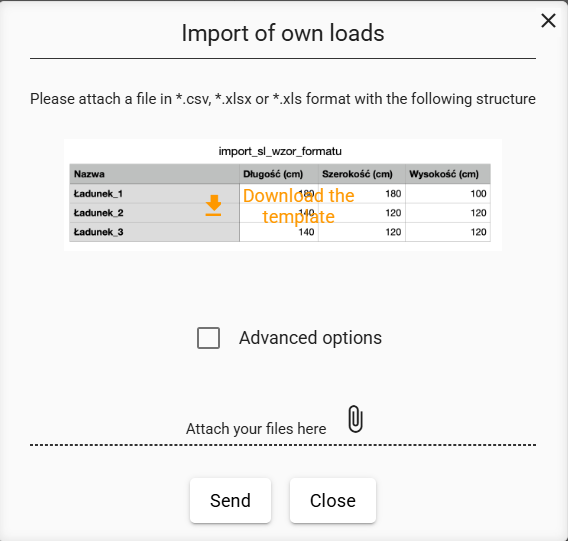Click the Send button
Image resolution: width=568 pixels, height=541 pixels.
pyautogui.click(x=230, y=500)
